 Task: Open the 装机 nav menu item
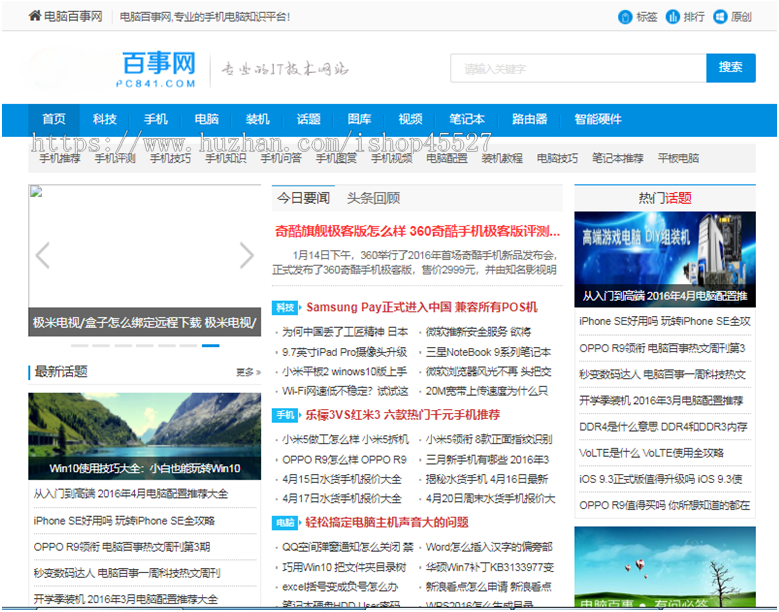click(x=257, y=119)
